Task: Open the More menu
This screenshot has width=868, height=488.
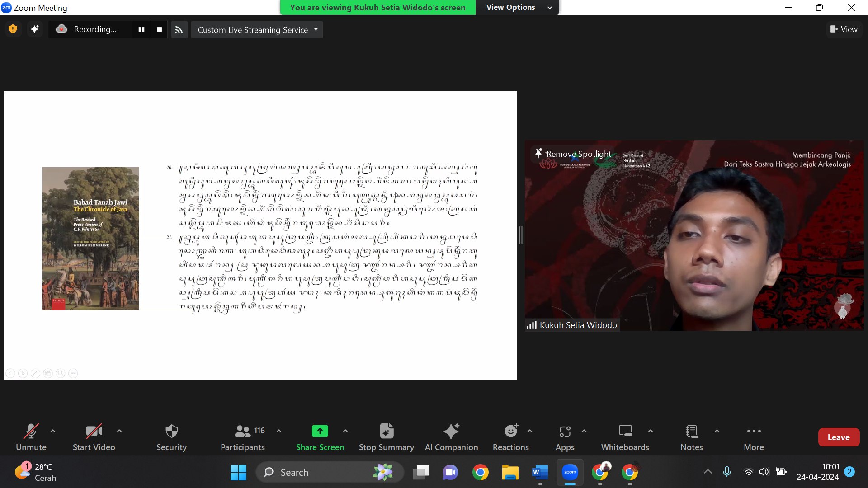Action: (x=754, y=437)
